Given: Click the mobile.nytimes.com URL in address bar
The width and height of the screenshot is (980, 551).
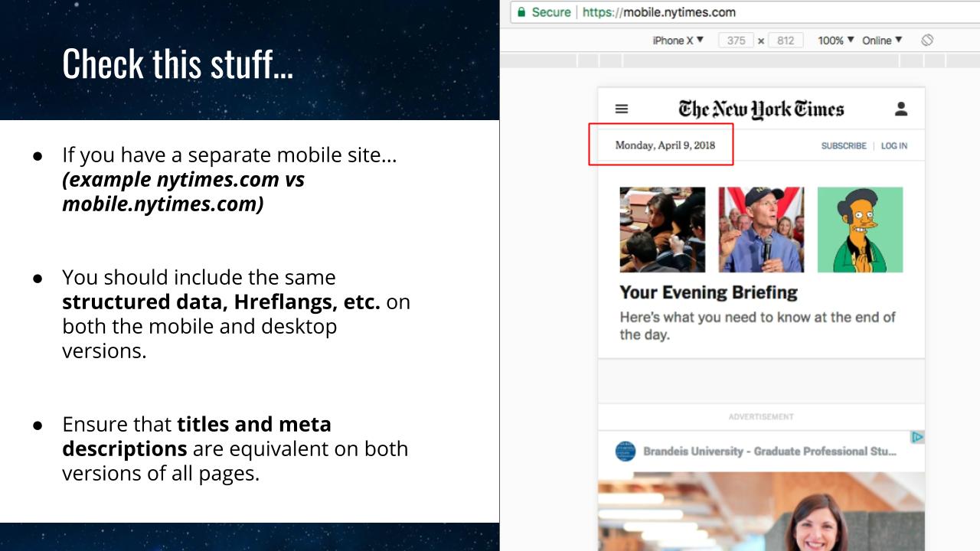Looking at the screenshot, I should 659,12.
